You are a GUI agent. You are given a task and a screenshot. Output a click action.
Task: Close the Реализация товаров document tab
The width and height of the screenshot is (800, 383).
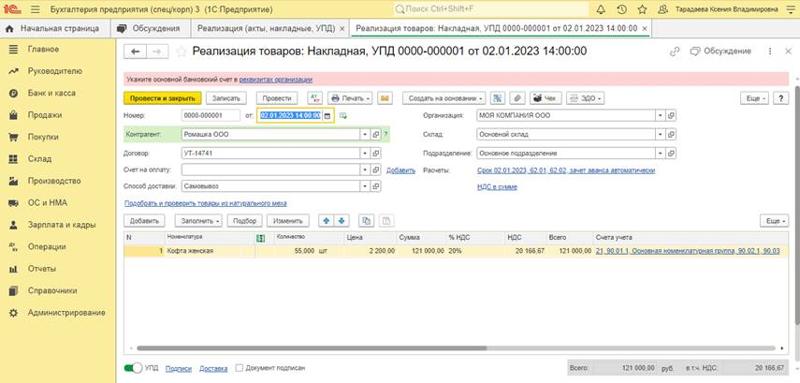(x=645, y=29)
